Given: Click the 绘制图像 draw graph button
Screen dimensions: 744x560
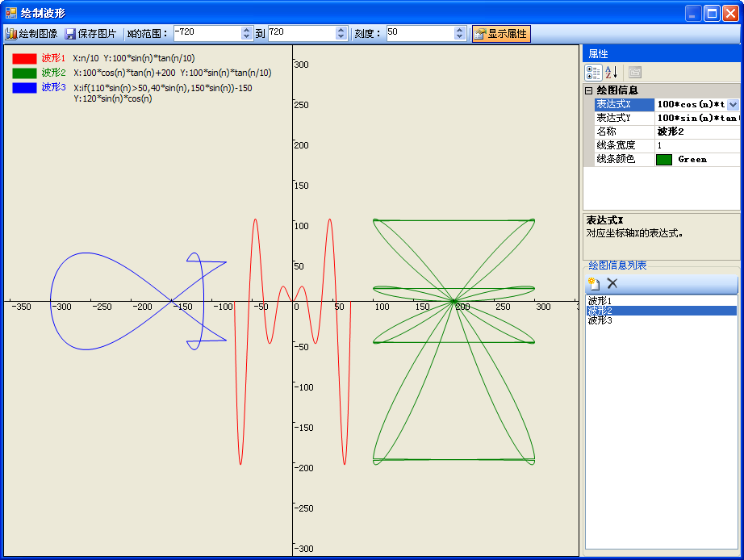Looking at the screenshot, I should pos(31,34).
